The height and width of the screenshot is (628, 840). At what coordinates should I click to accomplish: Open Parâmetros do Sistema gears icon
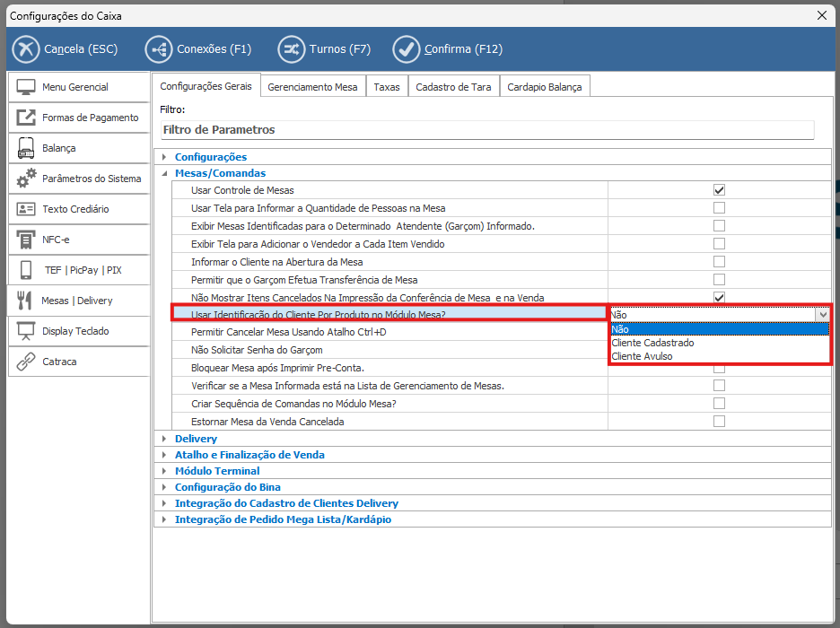(27, 179)
